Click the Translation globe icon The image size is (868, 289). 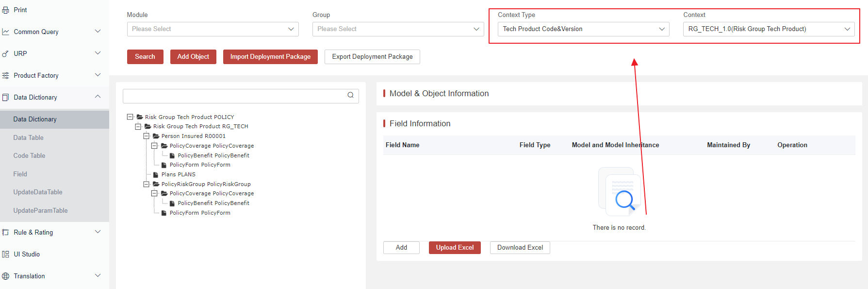6,276
